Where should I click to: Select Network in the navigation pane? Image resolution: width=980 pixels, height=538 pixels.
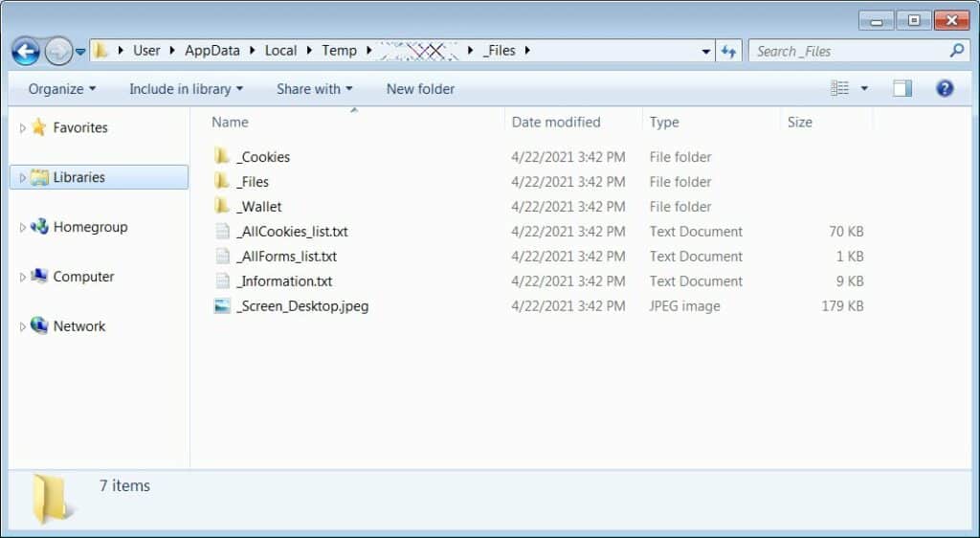point(78,326)
